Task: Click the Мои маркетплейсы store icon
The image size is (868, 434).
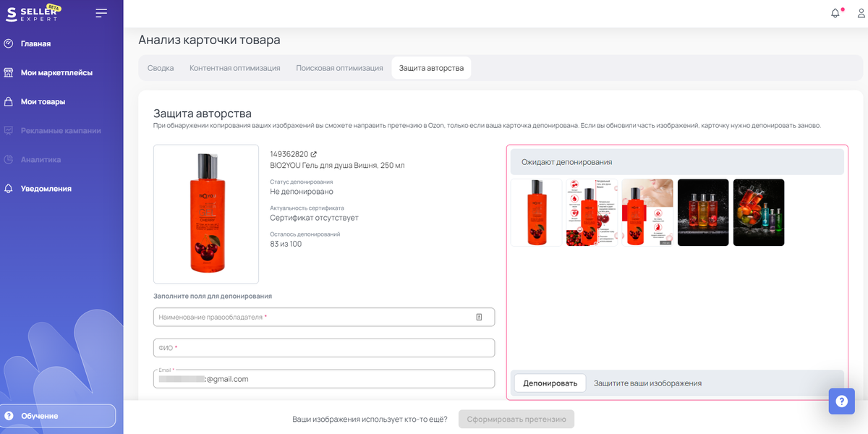Action: pos(9,72)
